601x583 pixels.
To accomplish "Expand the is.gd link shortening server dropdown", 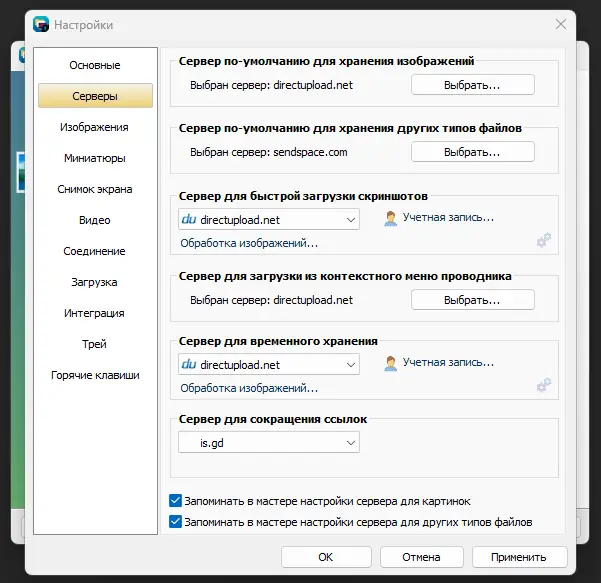I will (x=269, y=442).
